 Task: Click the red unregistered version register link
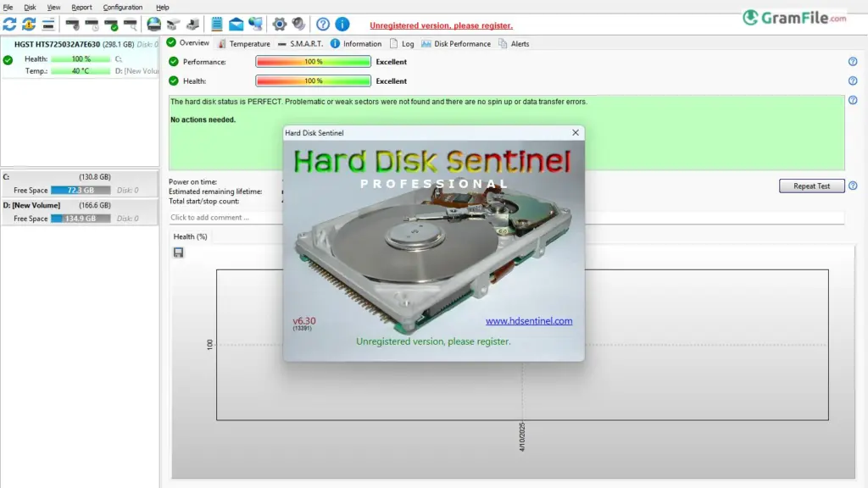(x=441, y=25)
